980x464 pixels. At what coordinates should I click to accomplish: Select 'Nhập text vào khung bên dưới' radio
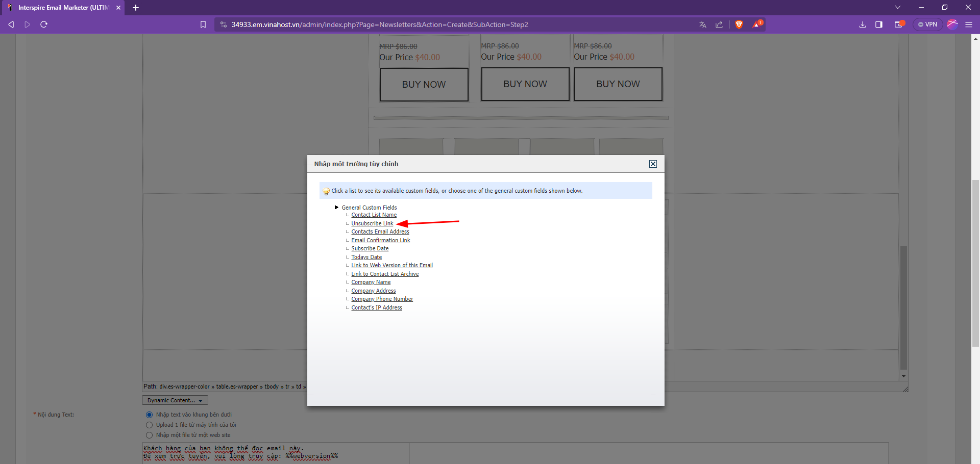[x=149, y=415]
